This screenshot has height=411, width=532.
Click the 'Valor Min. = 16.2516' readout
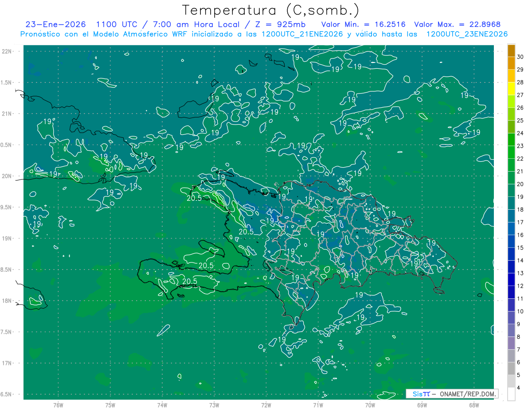pyautogui.click(x=364, y=24)
